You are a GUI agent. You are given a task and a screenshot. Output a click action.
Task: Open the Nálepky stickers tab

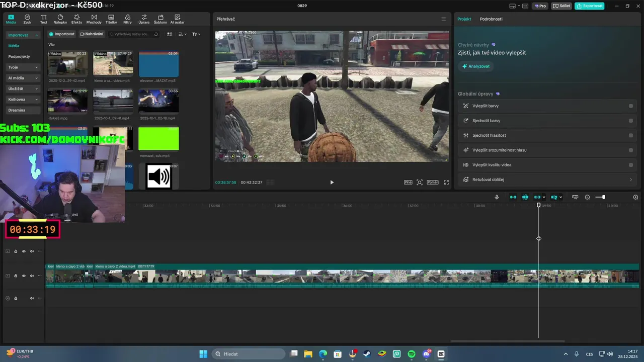60,19
